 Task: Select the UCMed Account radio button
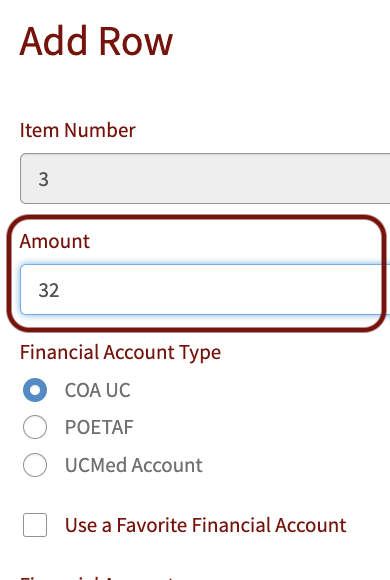coord(35,465)
